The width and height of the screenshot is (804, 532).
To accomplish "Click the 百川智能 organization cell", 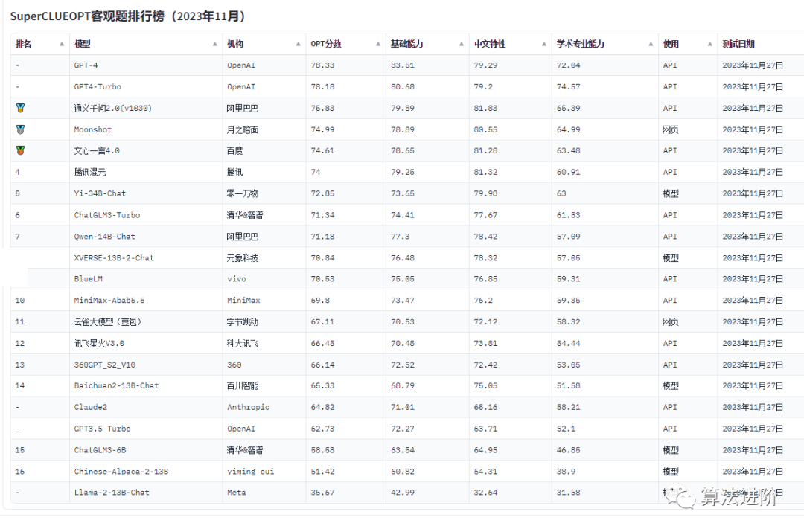I will [264, 386].
